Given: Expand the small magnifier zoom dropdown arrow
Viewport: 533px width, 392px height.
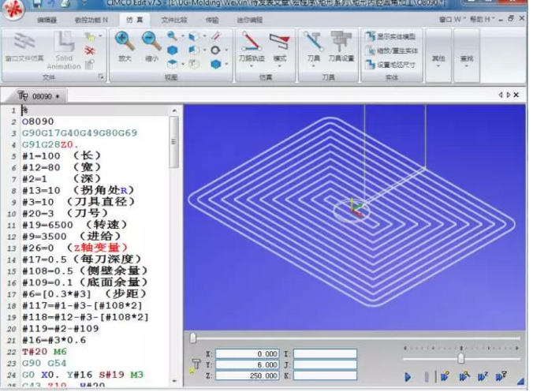Looking at the screenshot, I should 183,36.
